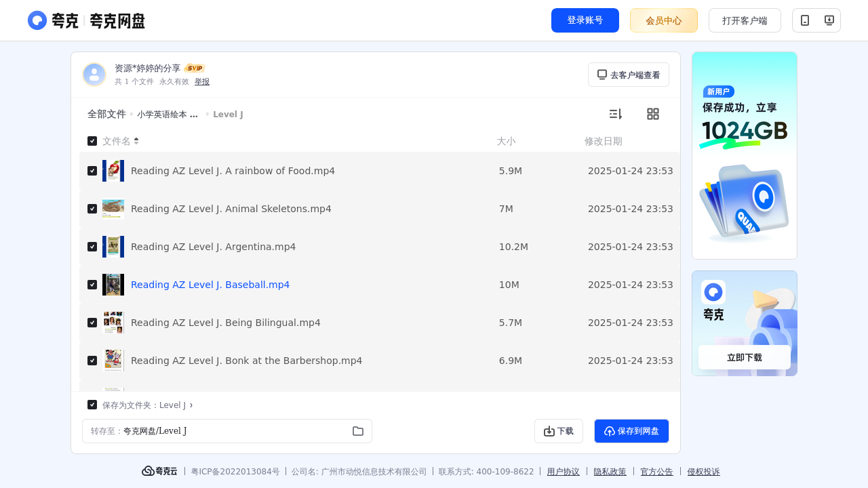Open file Bonk at the Barbershop.mp4
This screenshot has width=868, height=488.
pyautogui.click(x=247, y=361)
